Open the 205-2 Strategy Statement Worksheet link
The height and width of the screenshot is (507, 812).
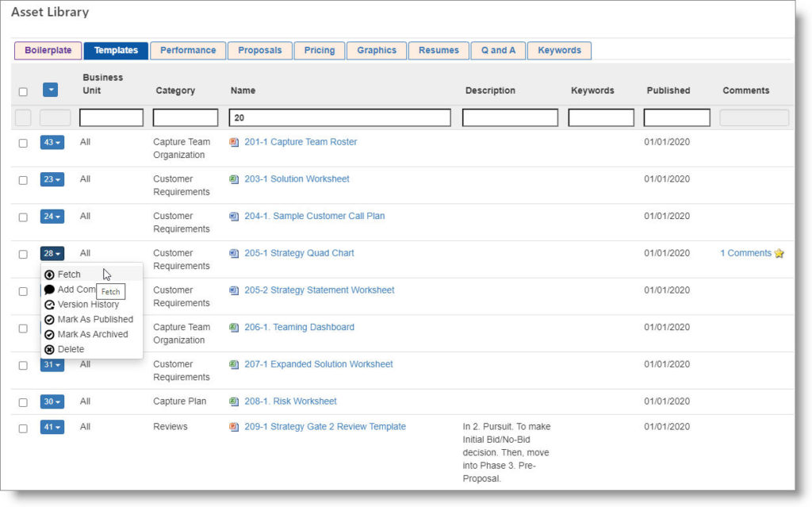coord(320,290)
